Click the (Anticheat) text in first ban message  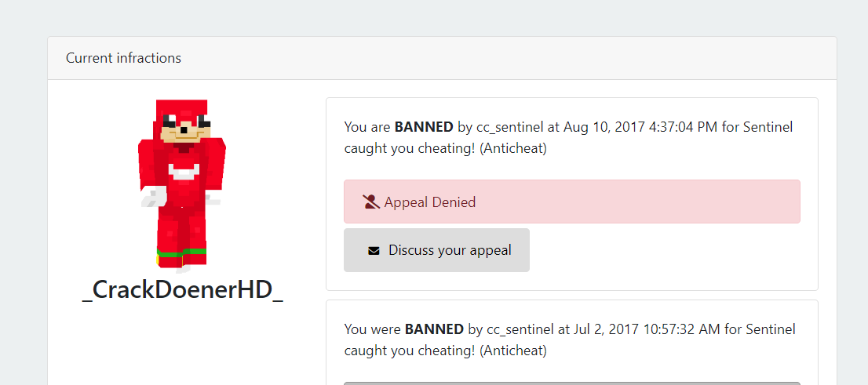(x=513, y=149)
